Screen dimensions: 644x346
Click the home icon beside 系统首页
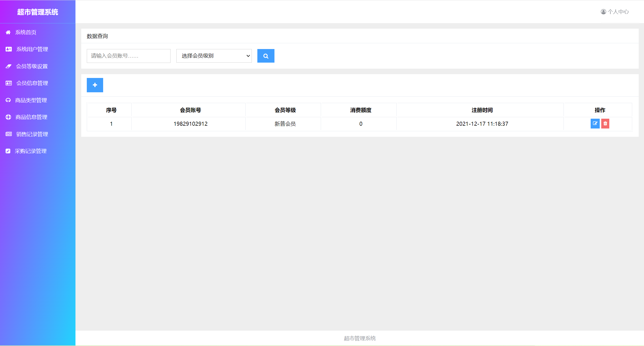(x=8, y=32)
